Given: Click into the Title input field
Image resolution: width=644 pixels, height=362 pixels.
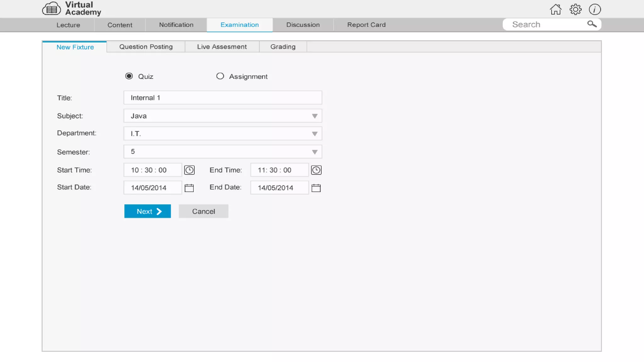Looking at the screenshot, I should [223, 98].
